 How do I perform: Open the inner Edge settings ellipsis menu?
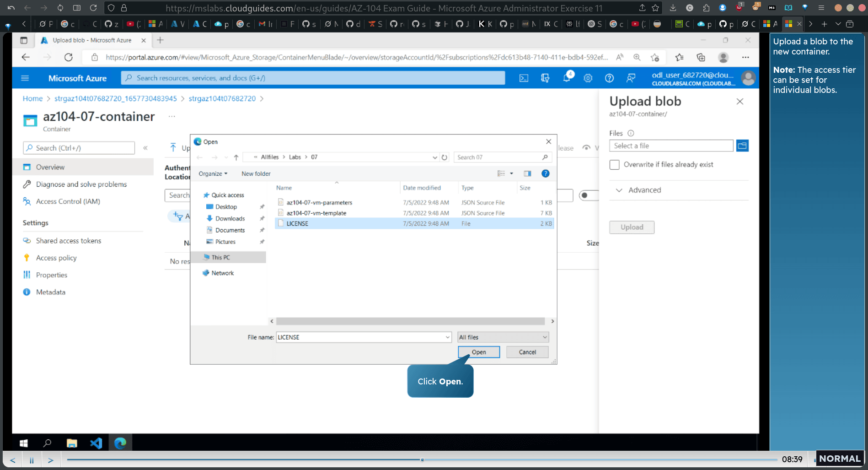745,58
